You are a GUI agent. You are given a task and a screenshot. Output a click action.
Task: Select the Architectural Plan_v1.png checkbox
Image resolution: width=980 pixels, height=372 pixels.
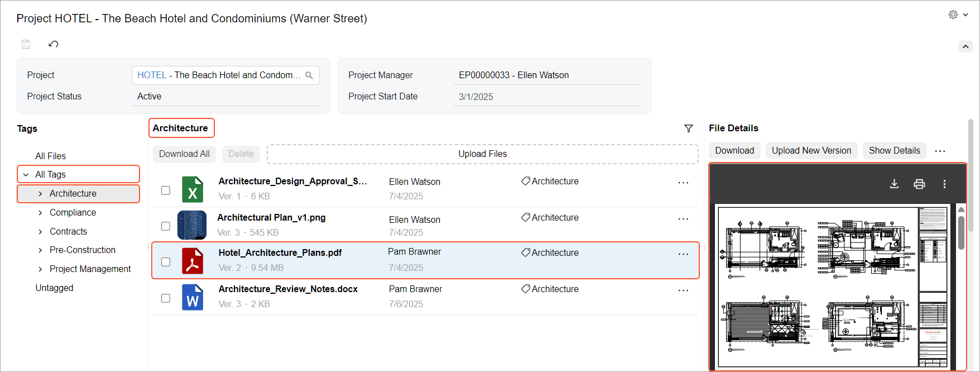tap(166, 226)
